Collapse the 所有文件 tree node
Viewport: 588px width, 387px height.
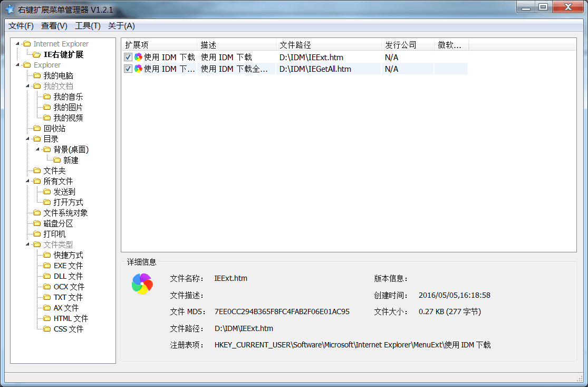[28, 181]
